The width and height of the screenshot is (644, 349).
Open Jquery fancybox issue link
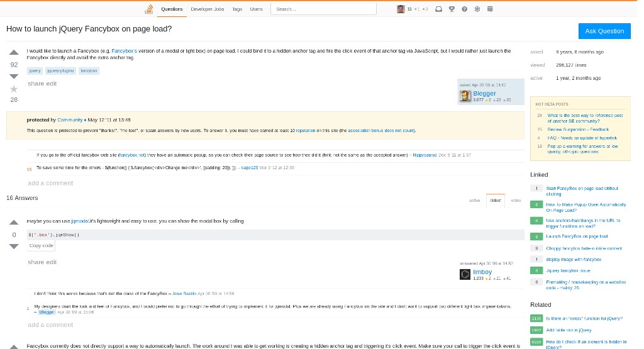[568, 270]
